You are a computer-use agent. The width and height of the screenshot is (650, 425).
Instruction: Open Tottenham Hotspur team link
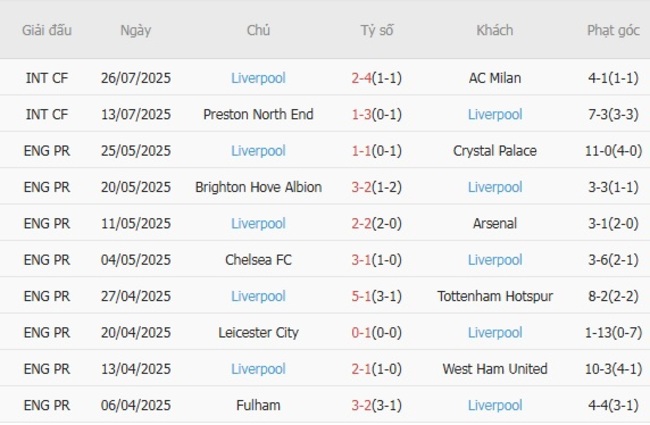tap(494, 296)
